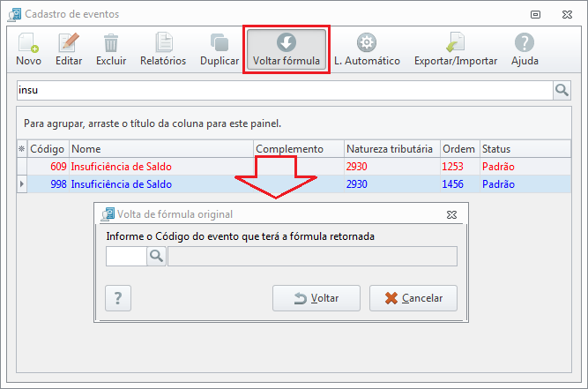Viewport: 588px width, 389px height.
Task: Click Natureza tributária 2930 in row 609
Action: click(x=357, y=167)
